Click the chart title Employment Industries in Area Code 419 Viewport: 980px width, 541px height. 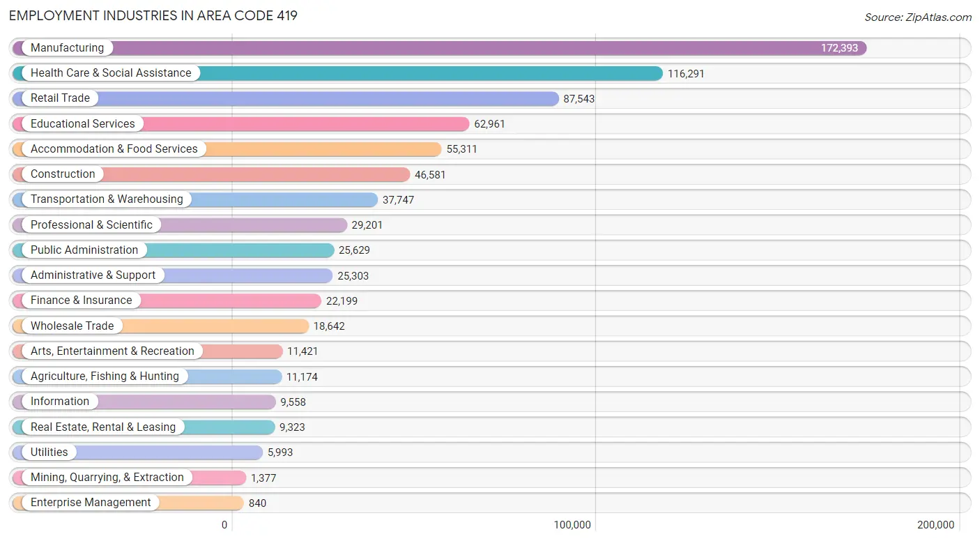coord(153,15)
